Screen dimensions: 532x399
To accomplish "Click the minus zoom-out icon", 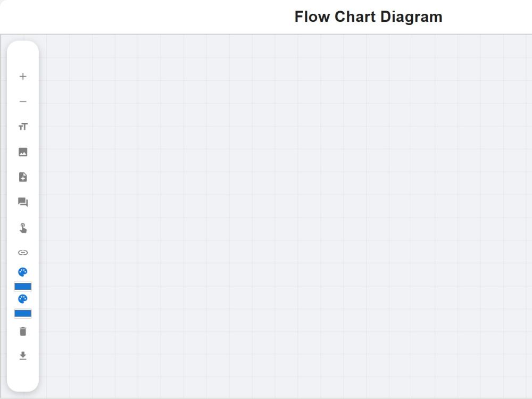I will coord(23,102).
